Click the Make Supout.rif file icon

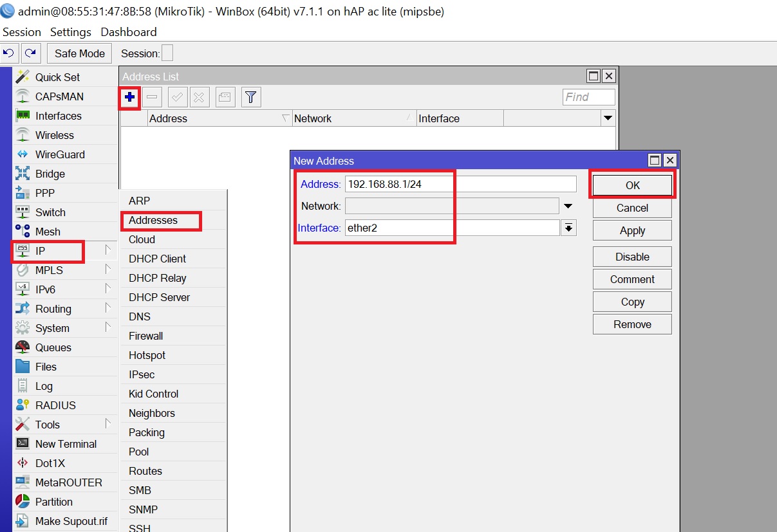23,520
